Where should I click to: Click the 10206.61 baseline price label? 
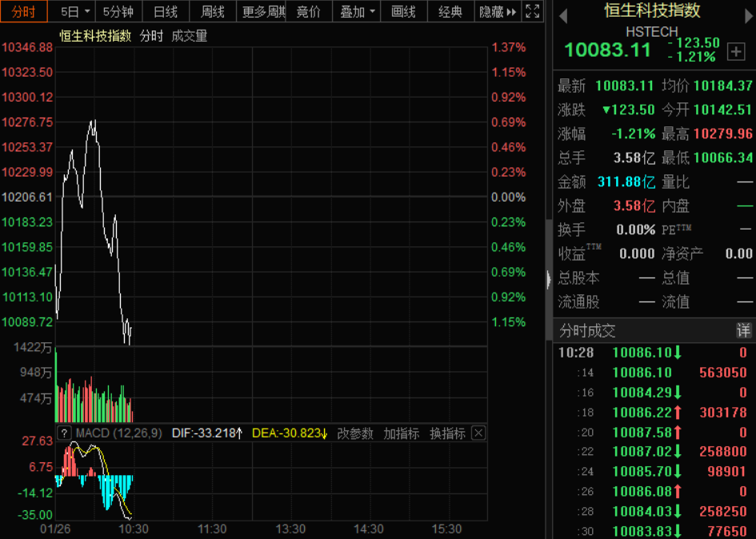tap(27, 198)
